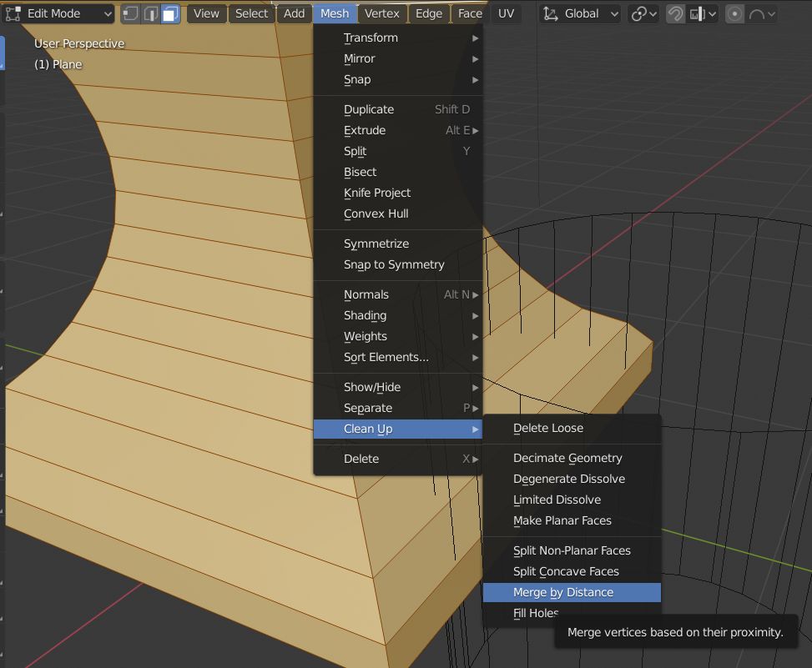Image resolution: width=812 pixels, height=668 pixels.
Task: Open the snapping options dropdown
Action: (702, 13)
